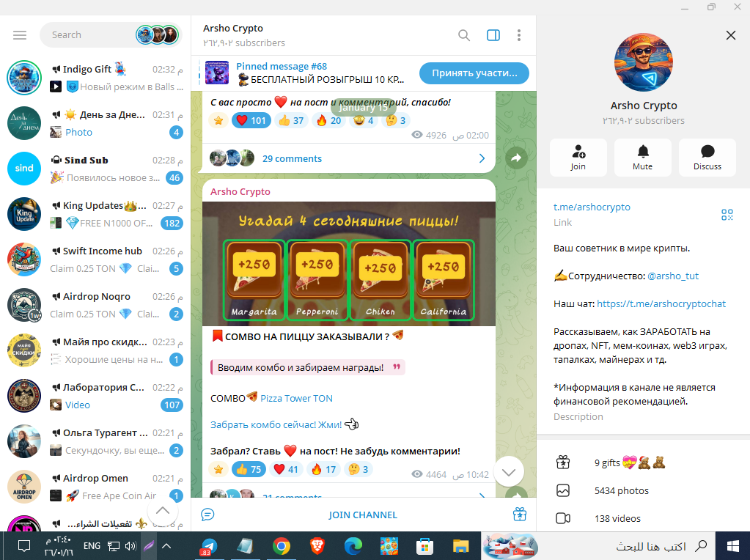This screenshot has height=560, width=750.
Task: Toggle the right info sidebar panel
Action: tap(493, 35)
